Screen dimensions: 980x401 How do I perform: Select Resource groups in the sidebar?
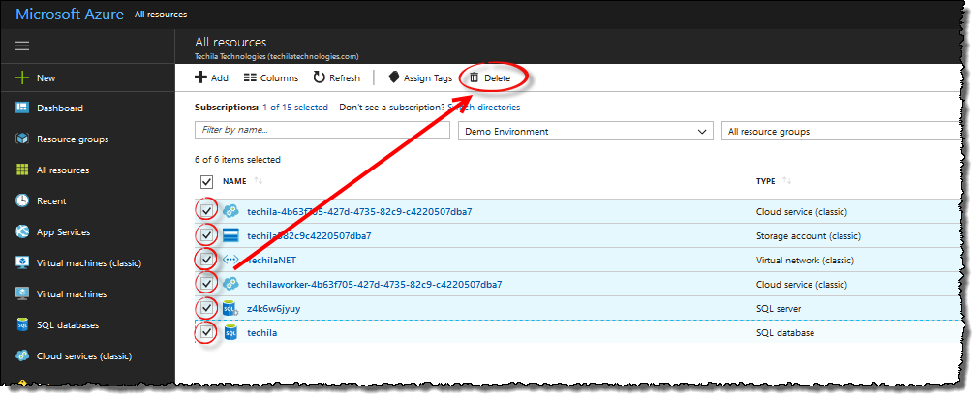point(73,139)
